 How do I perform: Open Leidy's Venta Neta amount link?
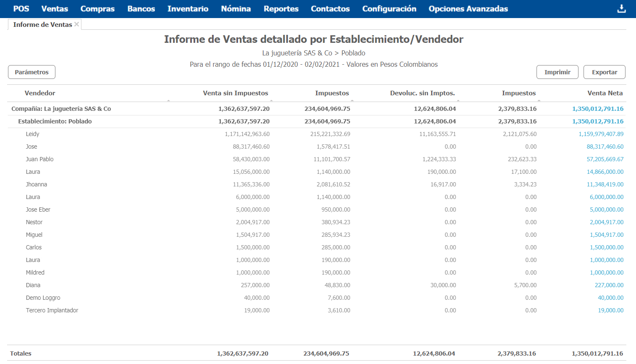pos(601,134)
